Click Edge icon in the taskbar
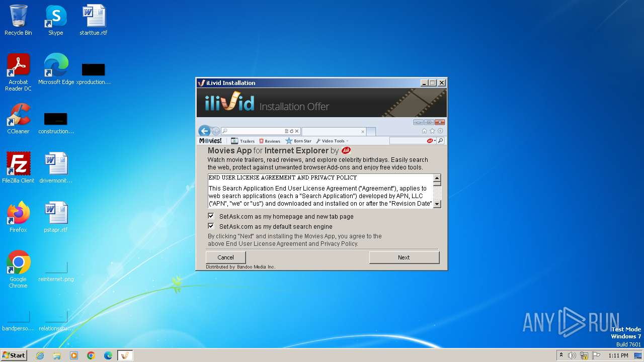This screenshot has width=644, height=362. point(108,355)
